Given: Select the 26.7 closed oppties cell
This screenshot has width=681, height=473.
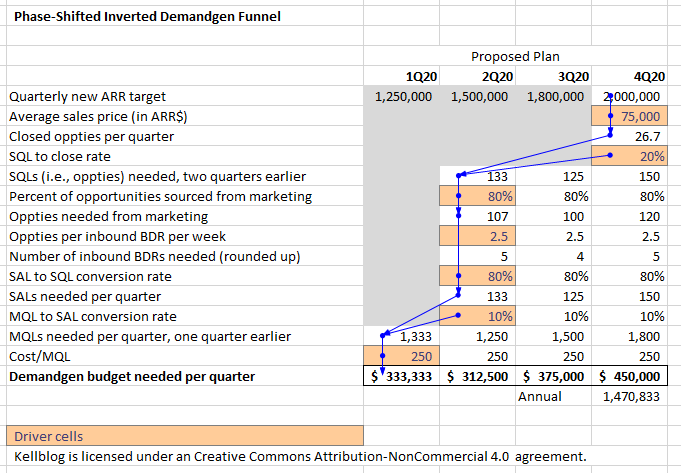Looking at the screenshot, I should coord(629,136).
